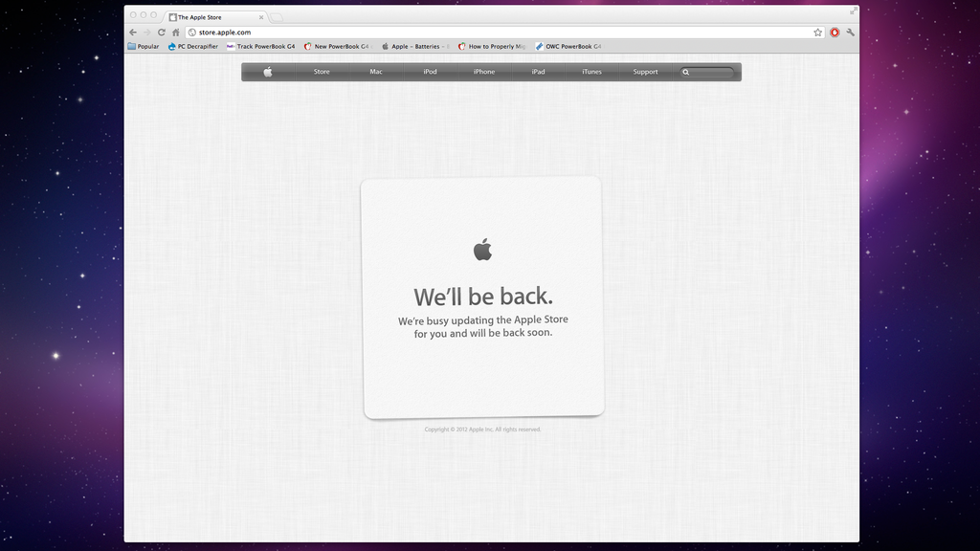Viewport: 980px width, 551px height.
Task: Enter full screen with corner arrows
Action: 853,11
